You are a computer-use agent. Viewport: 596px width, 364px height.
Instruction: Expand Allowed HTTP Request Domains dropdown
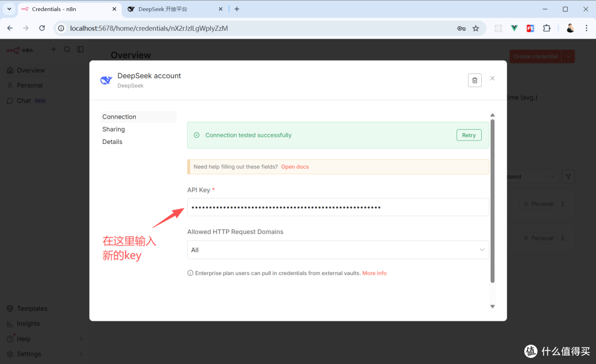[338, 250]
